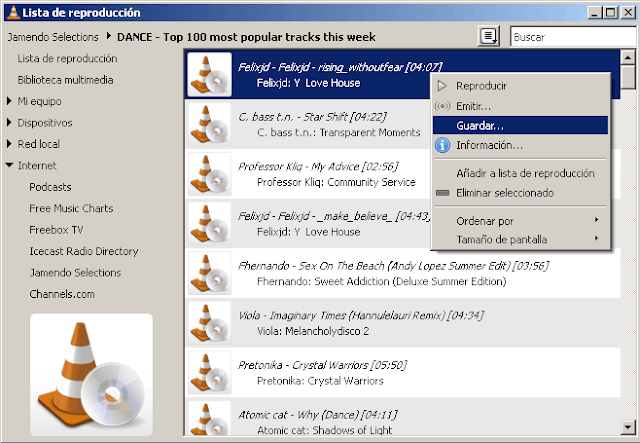This screenshot has height=443, width=640.
Task: Choose Guardar... in the context menu
Action: (x=521, y=125)
